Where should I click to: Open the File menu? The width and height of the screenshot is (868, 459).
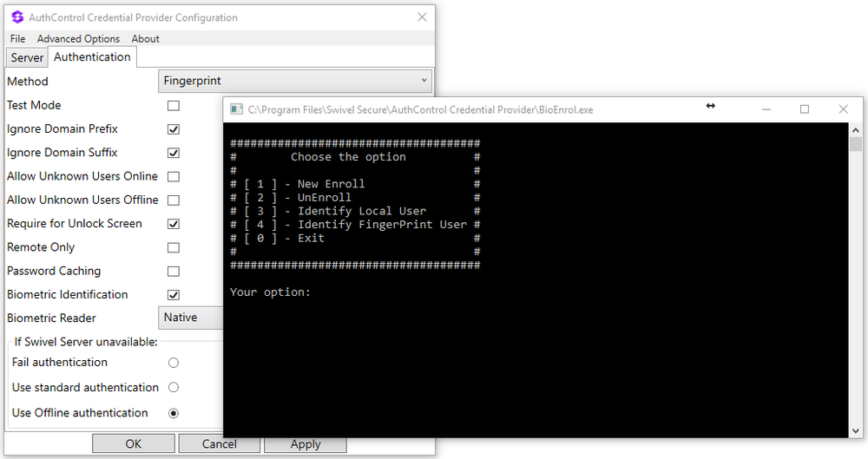pyautogui.click(x=17, y=39)
